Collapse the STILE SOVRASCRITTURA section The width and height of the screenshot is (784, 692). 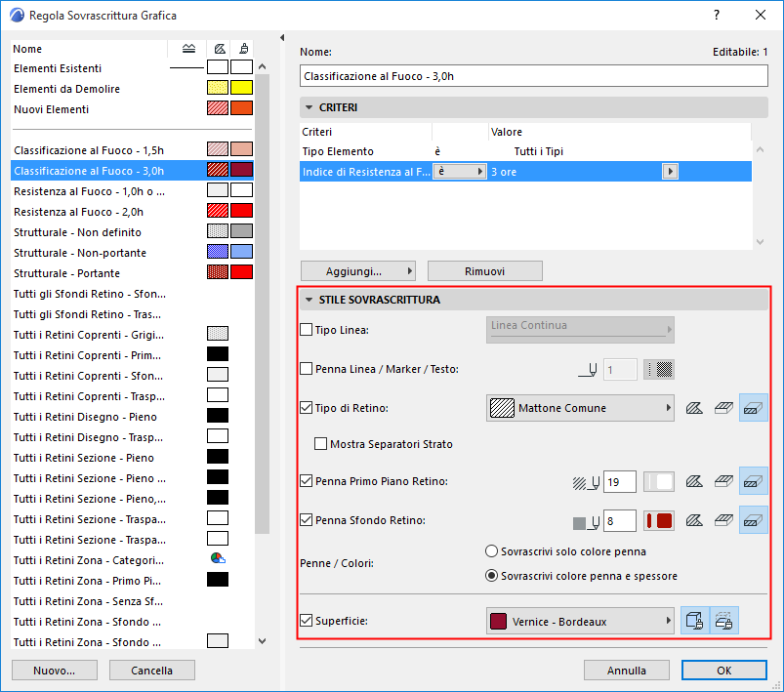[309, 300]
